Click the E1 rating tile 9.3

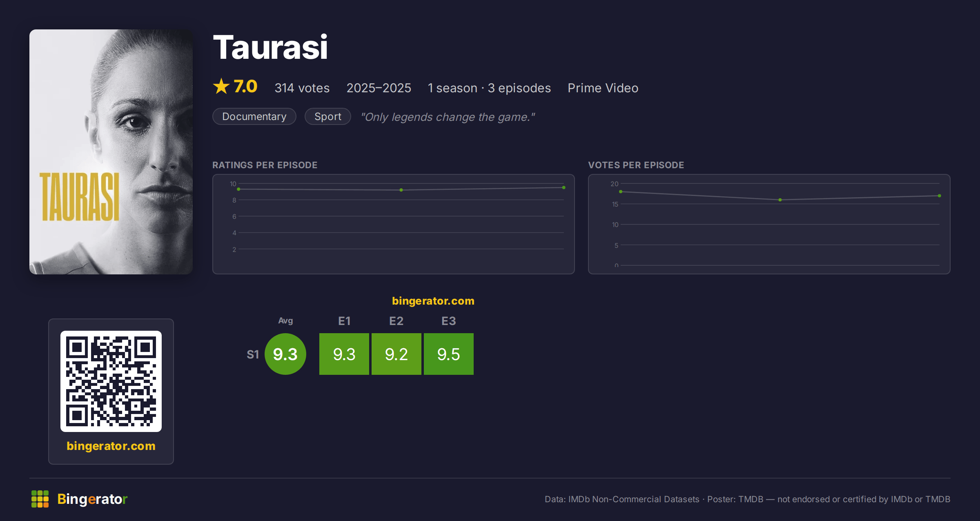[344, 354]
